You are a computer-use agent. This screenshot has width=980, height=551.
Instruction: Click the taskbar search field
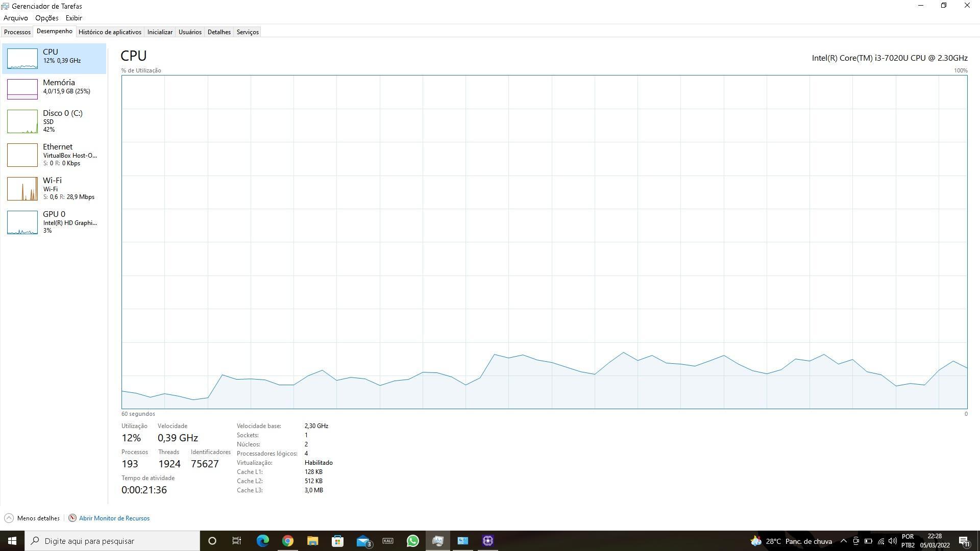pyautogui.click(x=112, y=541)
